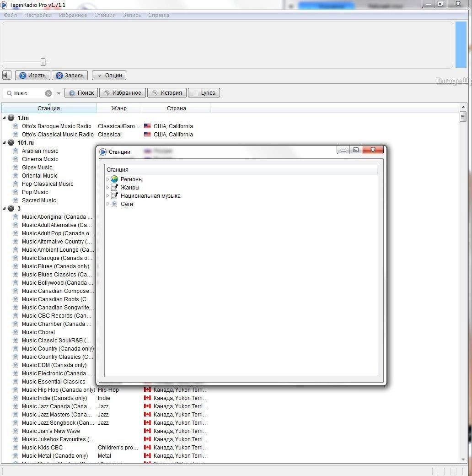Viewport: 472px width, 476px height.
Task: Click the globe icon next to Регионы
Action: tap(114, 179)
